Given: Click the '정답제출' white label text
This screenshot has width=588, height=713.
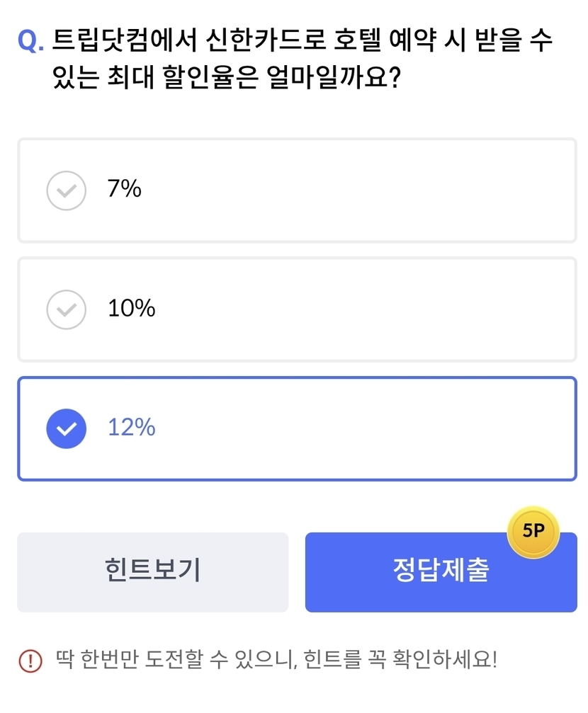Looking at the screenshot, I should (x=441, y=570).
